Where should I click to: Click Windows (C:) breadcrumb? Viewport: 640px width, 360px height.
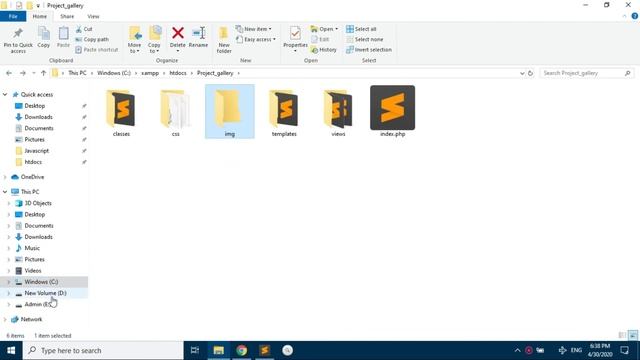(x=114, y=73)
